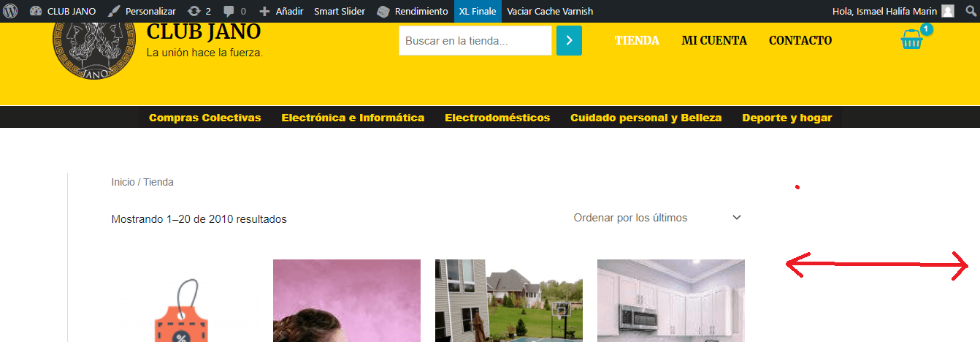
Task: Select Compras Colectivas category
Action: coord(205,118)
